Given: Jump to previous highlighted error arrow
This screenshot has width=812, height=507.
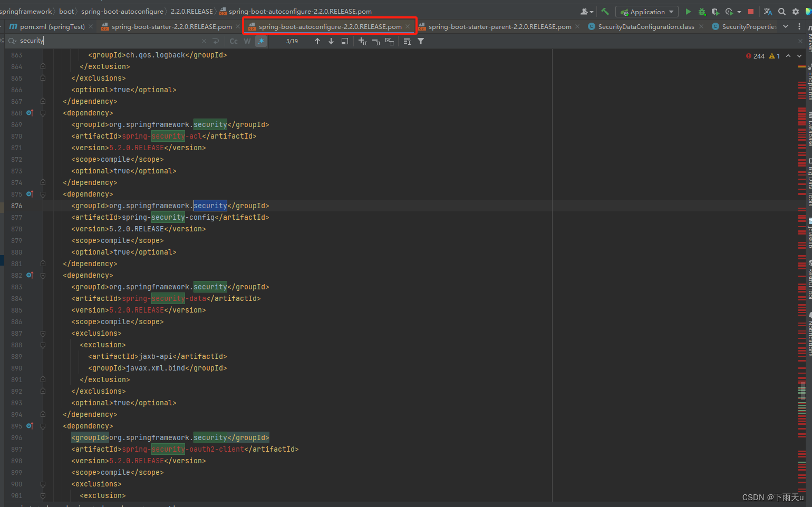Looking at the screenshot, I should [788, 56].
